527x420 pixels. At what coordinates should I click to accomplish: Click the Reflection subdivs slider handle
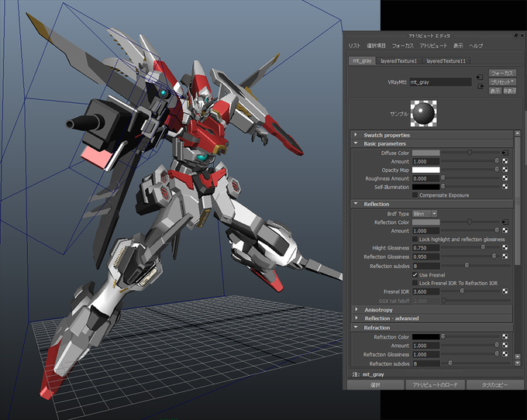pyautogui.click(x=467, y=266)
